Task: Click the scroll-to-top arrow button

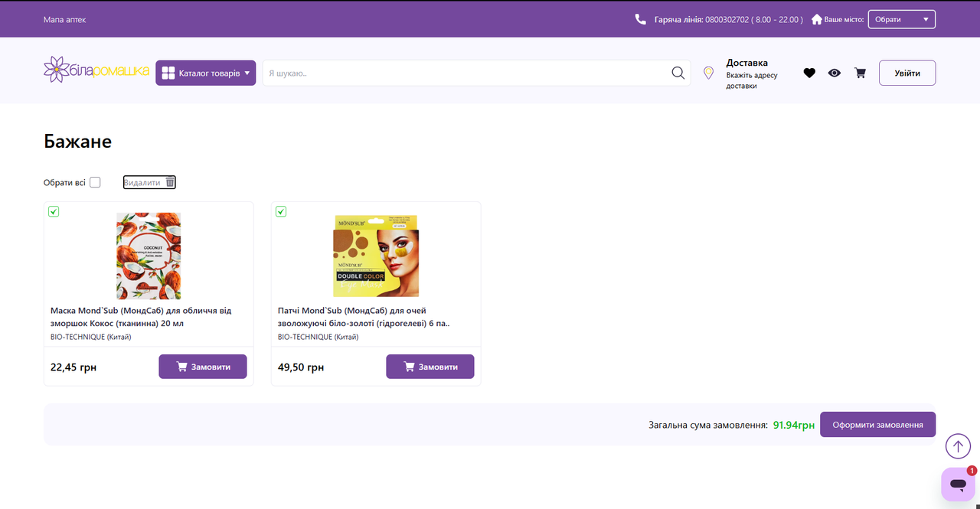Action: point(958,446)
